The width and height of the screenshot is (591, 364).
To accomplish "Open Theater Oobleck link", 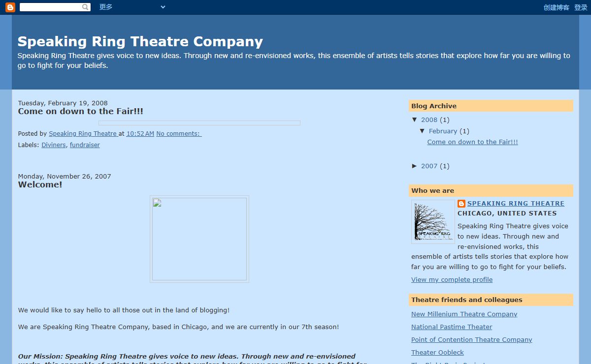I will tap(438, 352).
